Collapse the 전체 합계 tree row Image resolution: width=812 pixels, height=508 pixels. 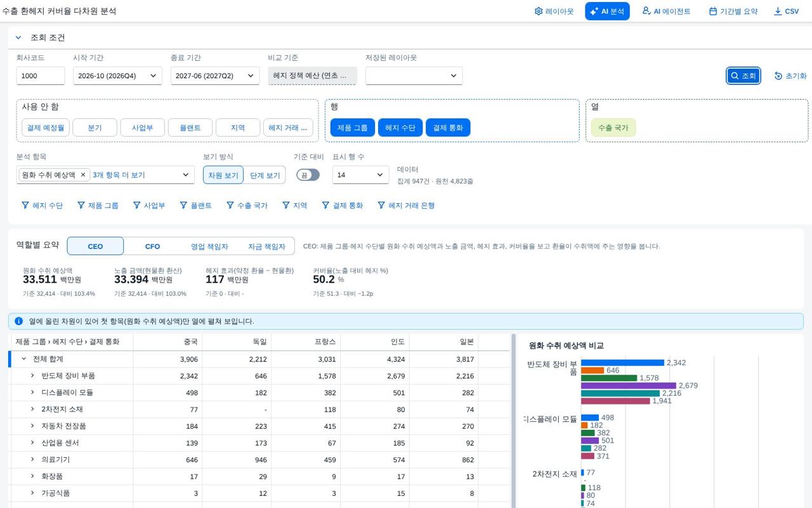[24, 359]
